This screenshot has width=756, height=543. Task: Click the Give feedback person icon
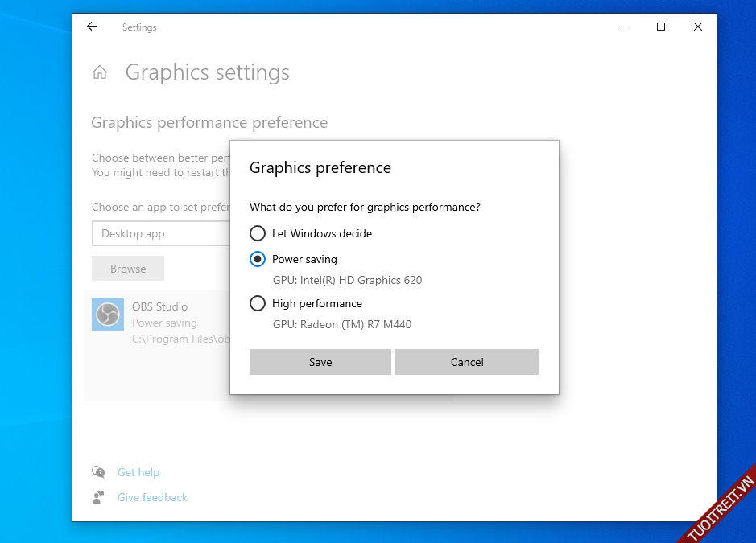[98, 497]
